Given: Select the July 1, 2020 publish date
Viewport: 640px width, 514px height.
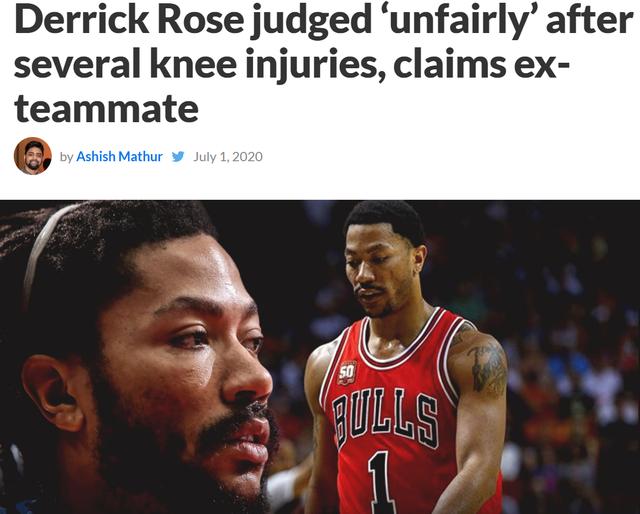Looking at the screenshot, I should (228, 157).
